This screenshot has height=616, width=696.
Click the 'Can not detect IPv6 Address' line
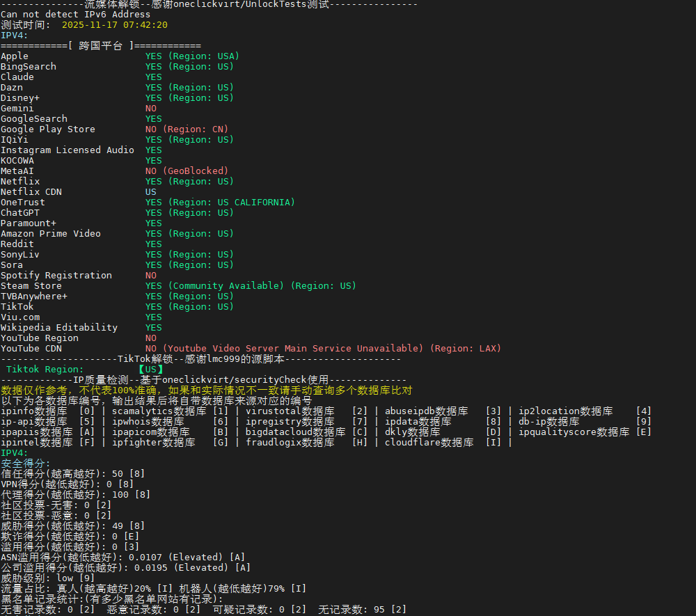pyautogui.click(x=75, y=15)
